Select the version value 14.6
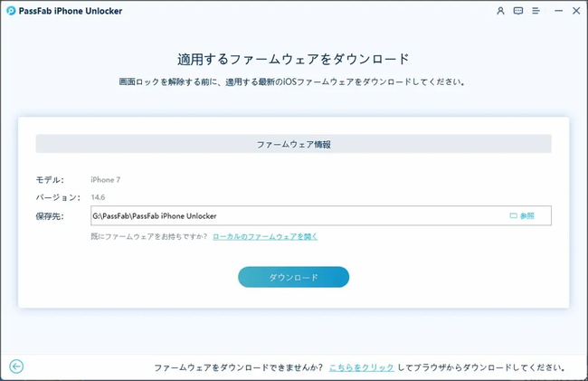 (x=98, y=197)
